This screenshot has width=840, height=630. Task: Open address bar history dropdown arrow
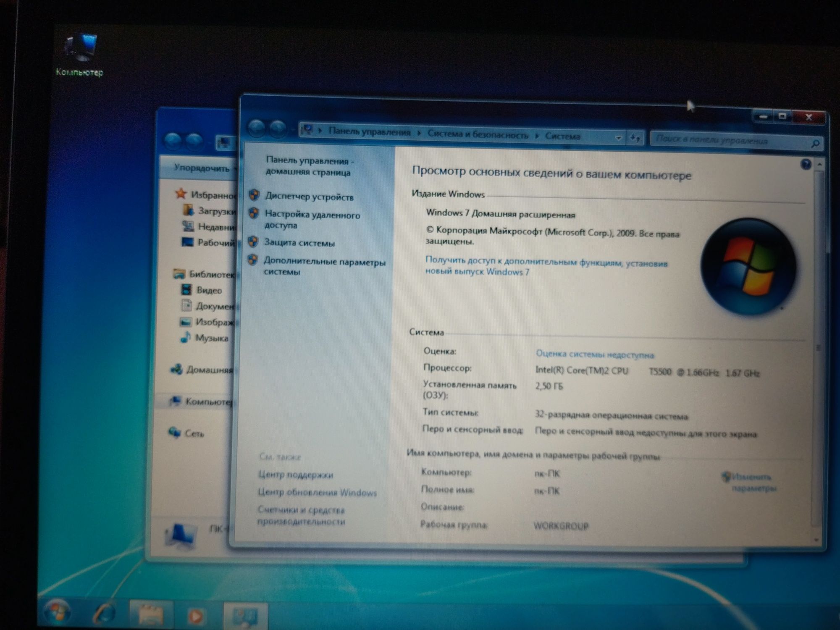[619, 138]
